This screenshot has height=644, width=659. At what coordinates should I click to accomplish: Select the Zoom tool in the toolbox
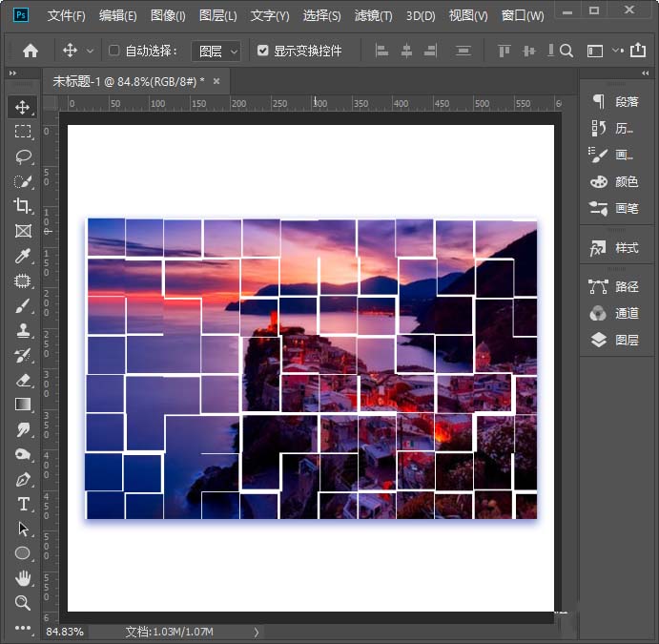(x=23, y=603)
